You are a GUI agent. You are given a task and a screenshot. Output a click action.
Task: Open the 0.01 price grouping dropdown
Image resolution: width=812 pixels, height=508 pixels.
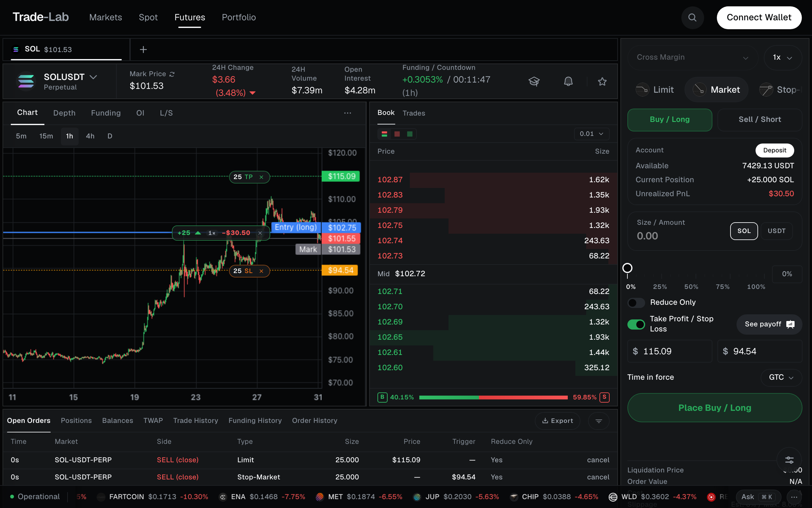[591, 134]
